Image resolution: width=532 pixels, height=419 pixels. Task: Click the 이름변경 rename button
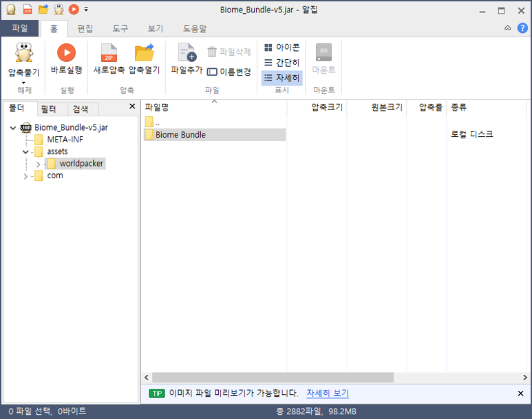pos(229,72)
